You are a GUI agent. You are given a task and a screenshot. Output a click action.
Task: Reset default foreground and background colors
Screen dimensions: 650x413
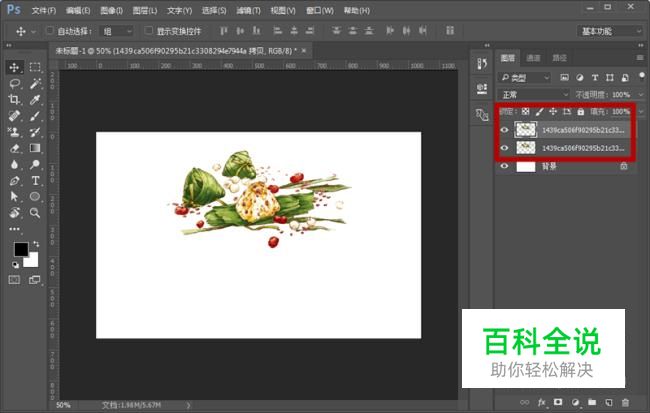click(x=15, y=265)
